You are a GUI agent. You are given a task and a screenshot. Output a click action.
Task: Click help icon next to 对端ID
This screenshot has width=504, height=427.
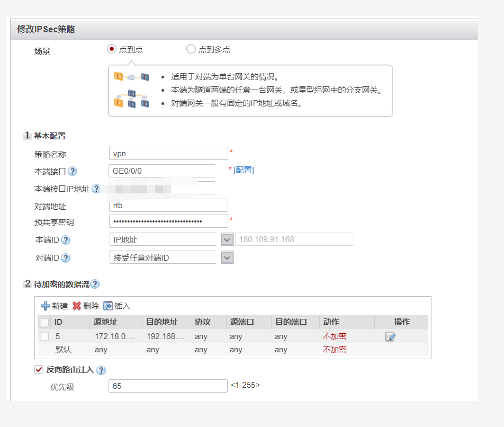tap(66, 258)
